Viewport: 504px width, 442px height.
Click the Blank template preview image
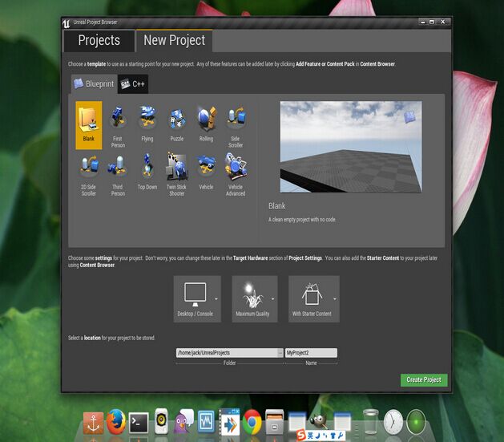(x=351, y=147)
